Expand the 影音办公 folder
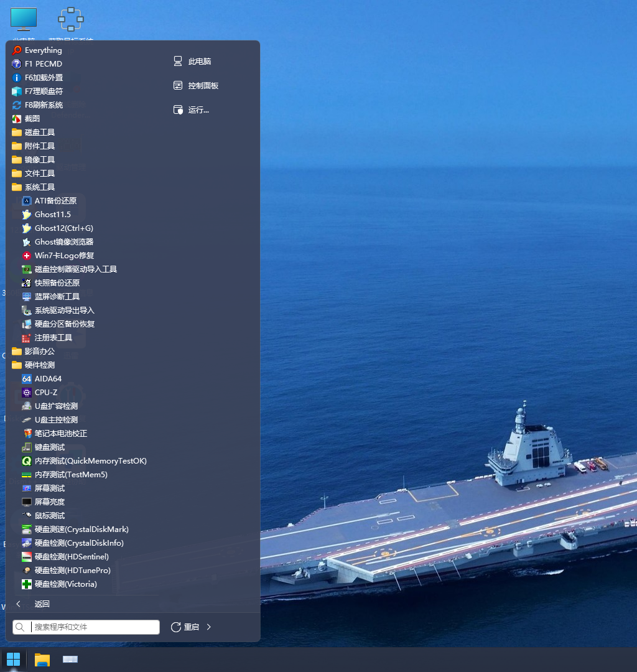This screenshot has height=672, width=637. (x=39, y=352)
